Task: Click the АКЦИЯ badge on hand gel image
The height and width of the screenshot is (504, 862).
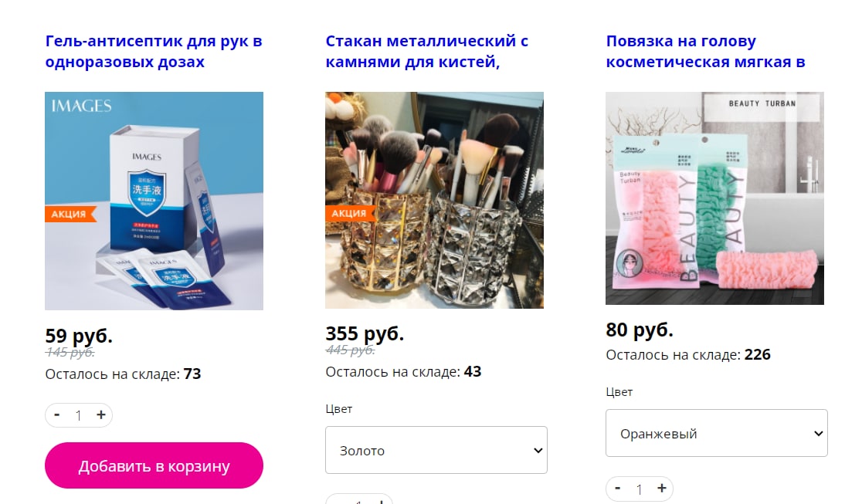Action: 70,214
